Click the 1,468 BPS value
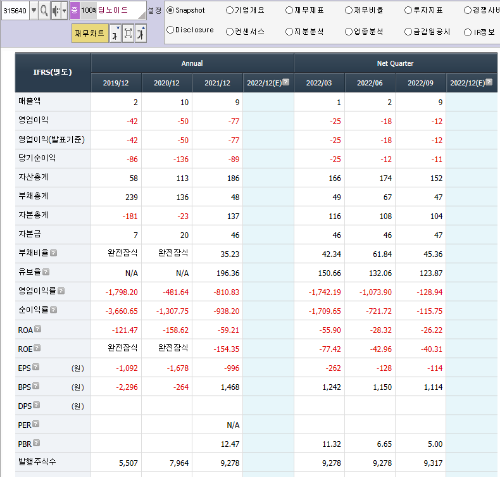The height and width of the screenshot is (477, 500). (230, 387)
